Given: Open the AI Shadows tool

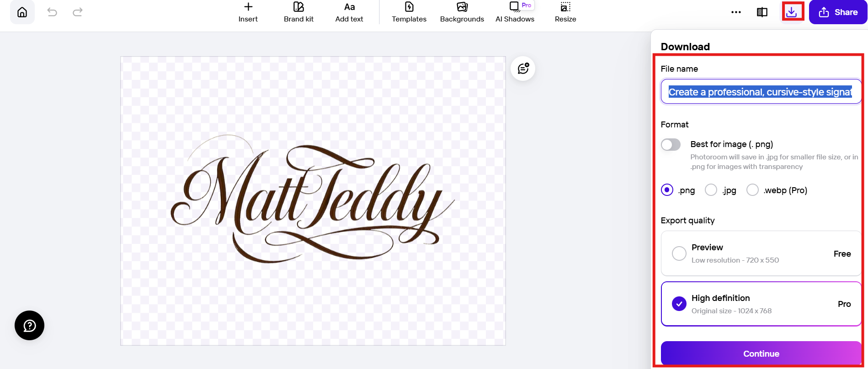Looking at the screenshot, I should pos(515,12).
